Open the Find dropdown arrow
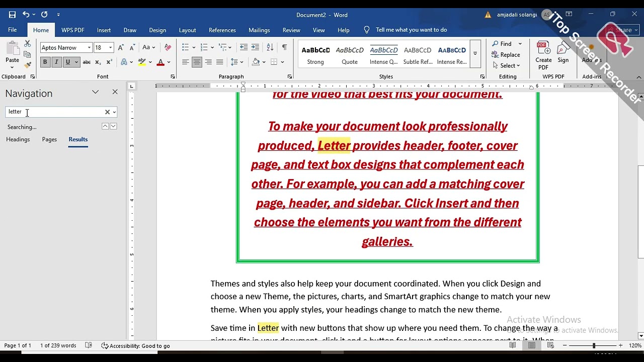 point(520,44)
